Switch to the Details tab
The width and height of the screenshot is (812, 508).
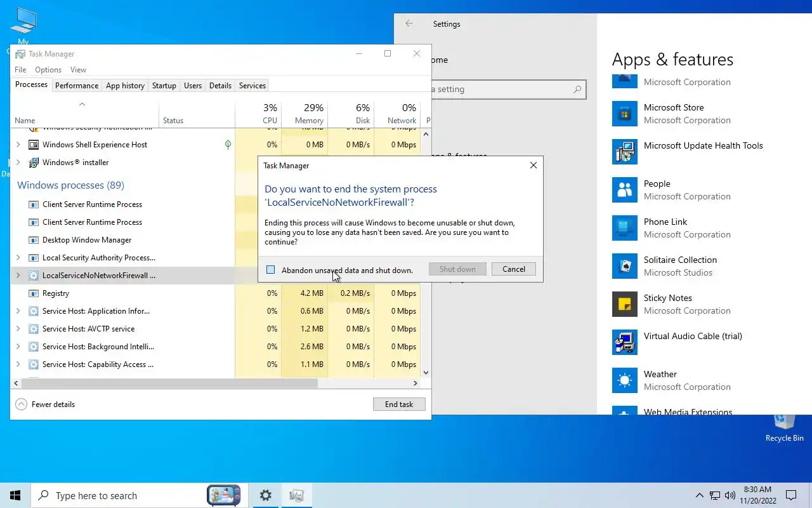click(x=220, y=86)
